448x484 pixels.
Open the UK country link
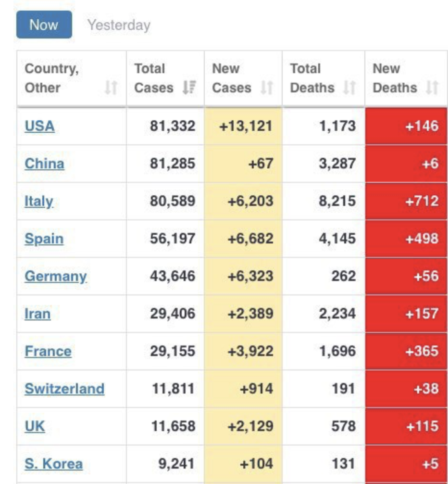35,426
